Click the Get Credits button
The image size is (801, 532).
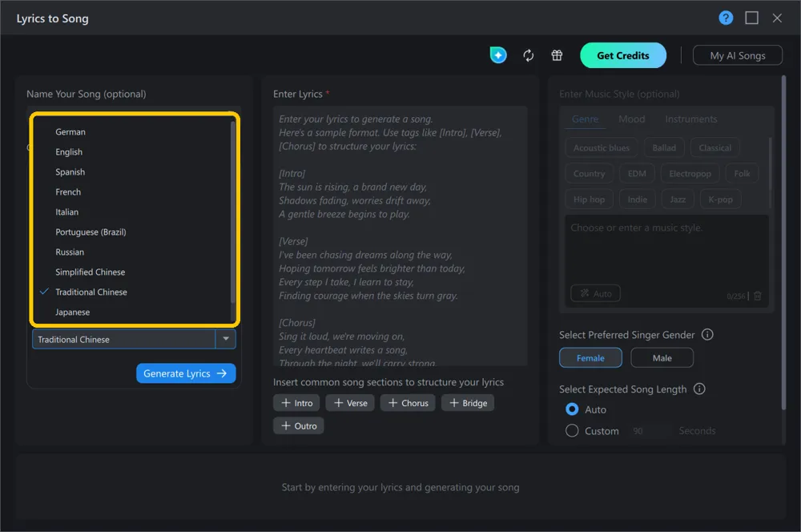(622, 55)
